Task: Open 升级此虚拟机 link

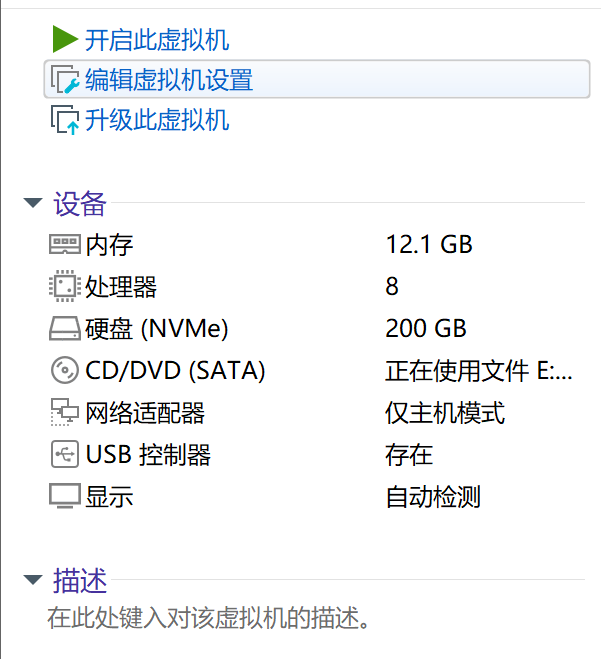Action: coord(157,120)
